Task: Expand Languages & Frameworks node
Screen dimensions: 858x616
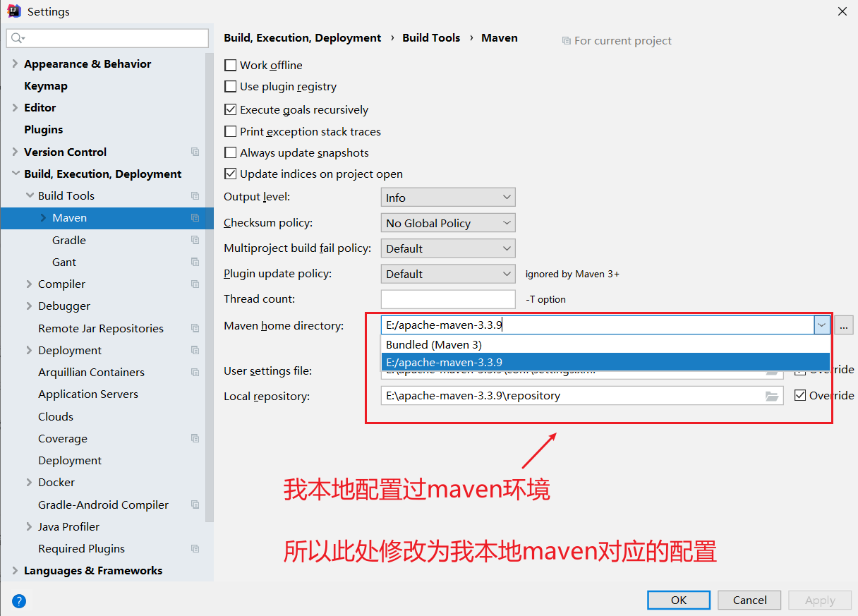Action: pos(16,570)
